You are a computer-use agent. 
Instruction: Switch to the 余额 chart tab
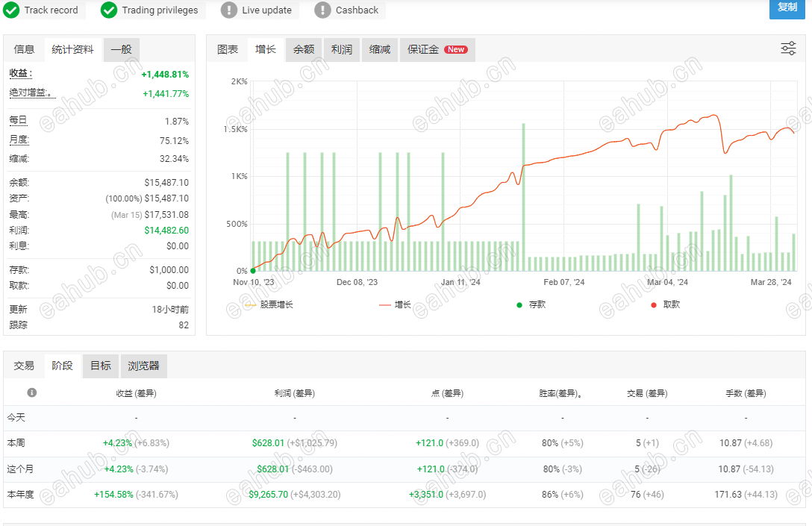(x=304, y=50)
